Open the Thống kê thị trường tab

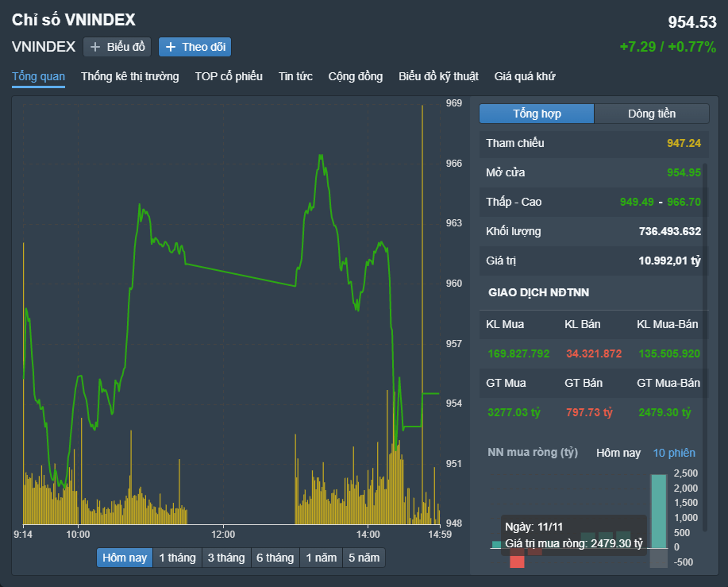point(130,76)
